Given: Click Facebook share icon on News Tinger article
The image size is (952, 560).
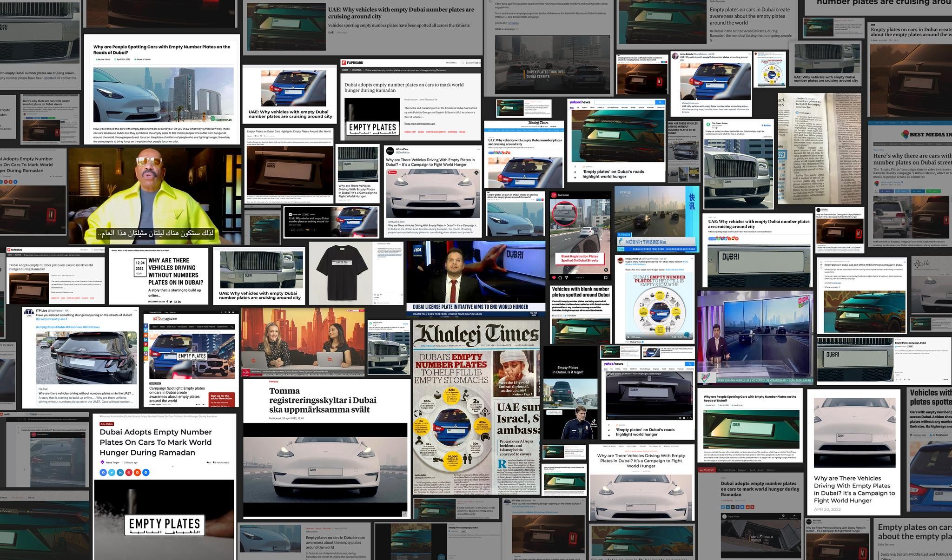Looking at the screenshot, I should 103,472.
